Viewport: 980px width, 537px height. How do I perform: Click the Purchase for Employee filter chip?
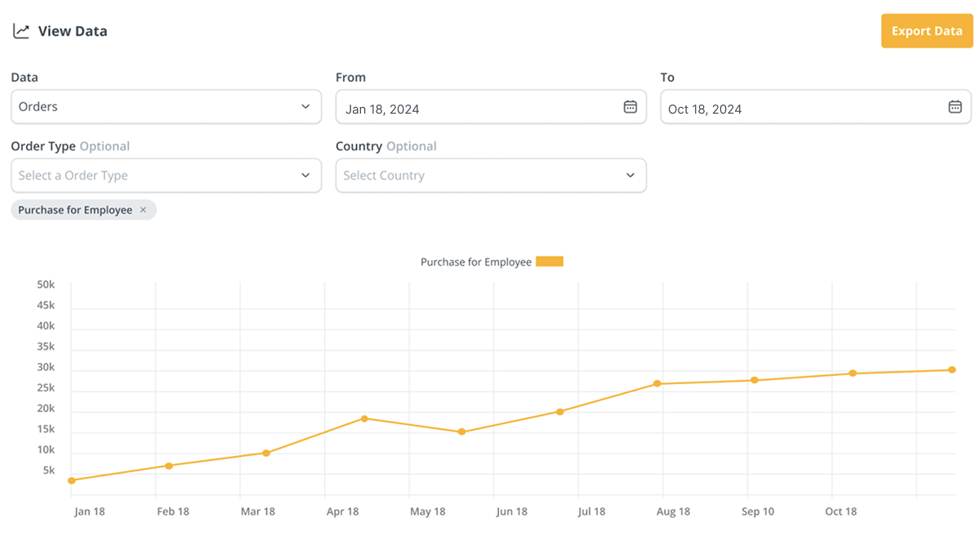point(75,210)
